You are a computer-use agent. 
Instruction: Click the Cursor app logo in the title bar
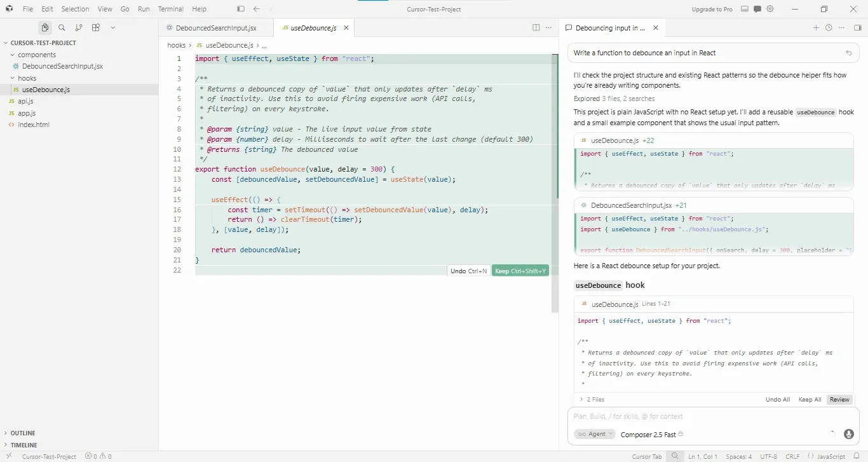[9, 9]
